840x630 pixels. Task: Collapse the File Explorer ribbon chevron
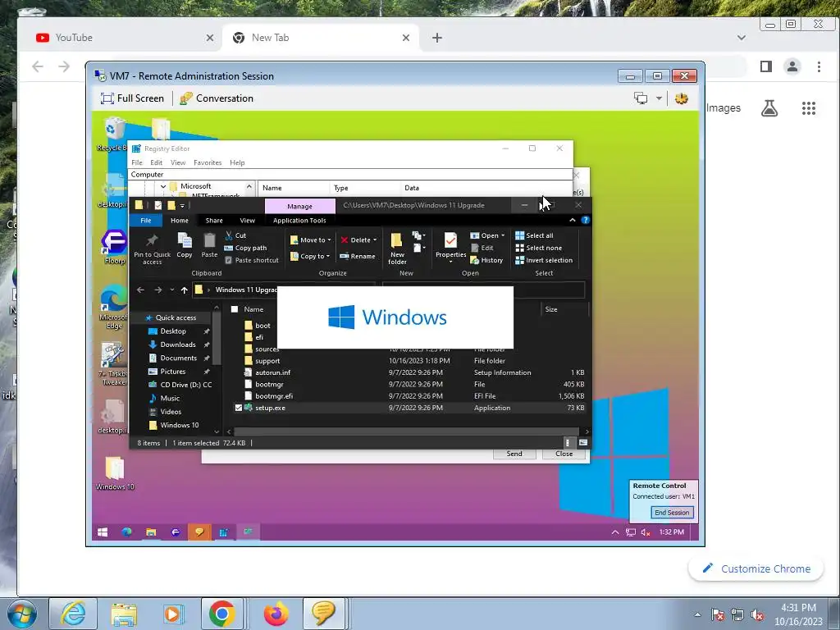(x=572, y=220)
